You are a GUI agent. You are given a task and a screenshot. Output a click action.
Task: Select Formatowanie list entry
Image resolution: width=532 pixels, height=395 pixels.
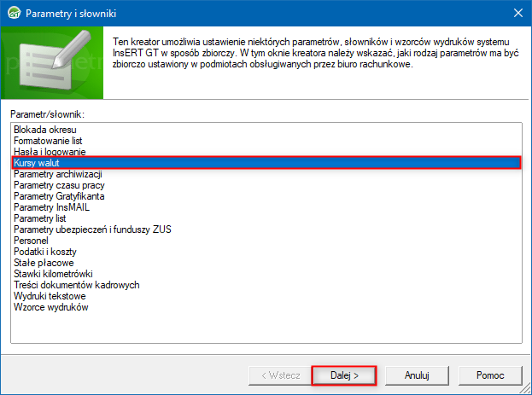click(x=266, y=141)
